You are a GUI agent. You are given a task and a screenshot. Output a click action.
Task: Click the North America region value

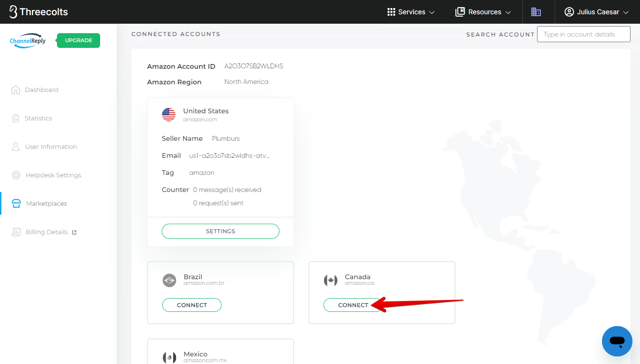tap(246, 82)
